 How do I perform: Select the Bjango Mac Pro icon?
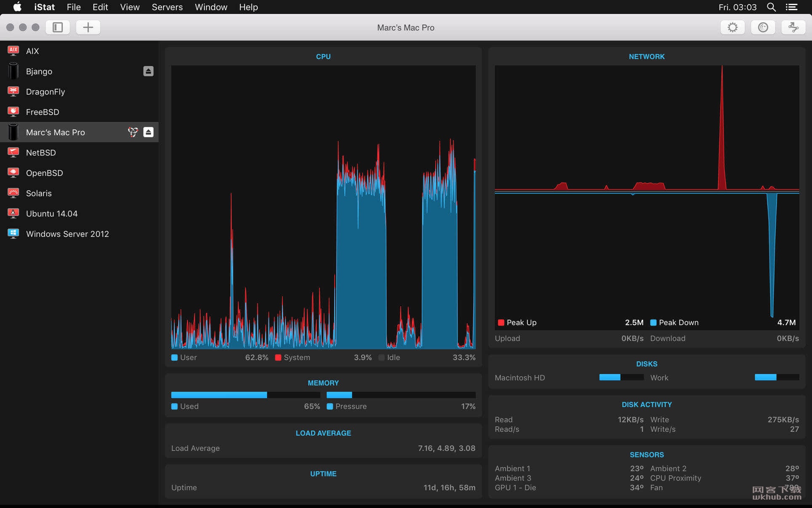point(13,71)
